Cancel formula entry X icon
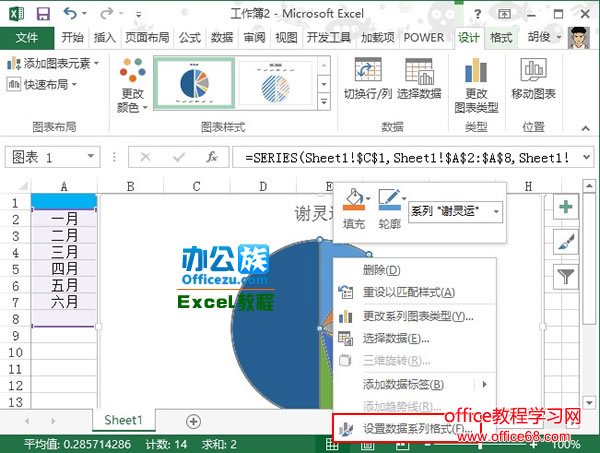The height and width of the screenshot is (453, 600). pos(145,156)
